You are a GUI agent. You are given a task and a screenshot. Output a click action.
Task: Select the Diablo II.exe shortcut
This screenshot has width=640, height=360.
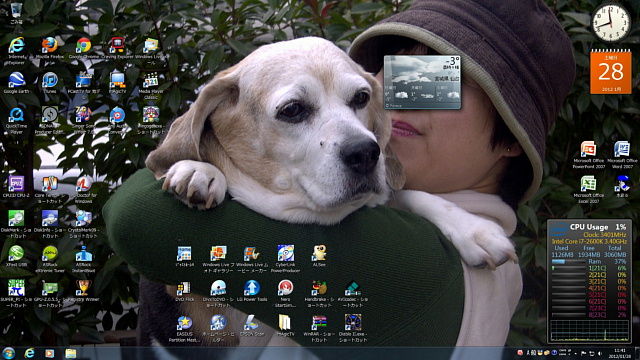coord(353,328)
